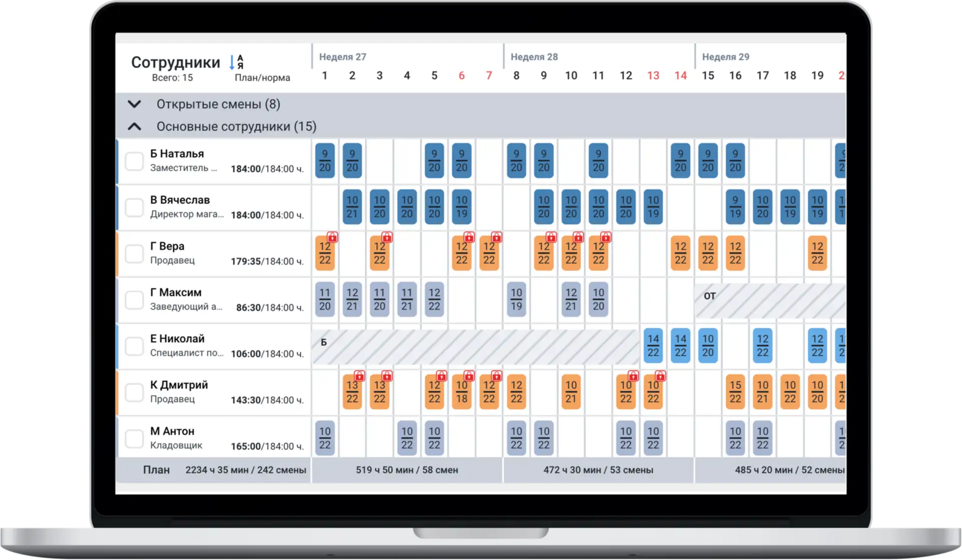Click the lock icon on Г Вера's day 10 shift

pyautogui.click(x=578, y=237)
